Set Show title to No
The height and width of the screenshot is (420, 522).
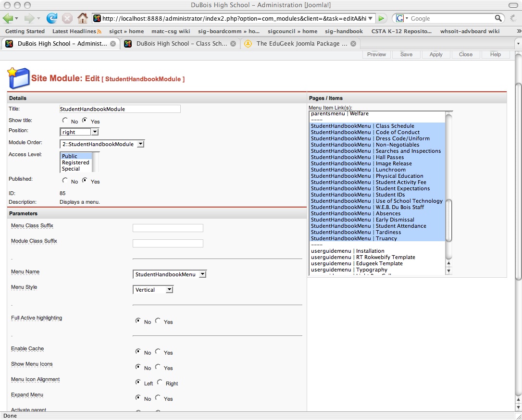65,120
